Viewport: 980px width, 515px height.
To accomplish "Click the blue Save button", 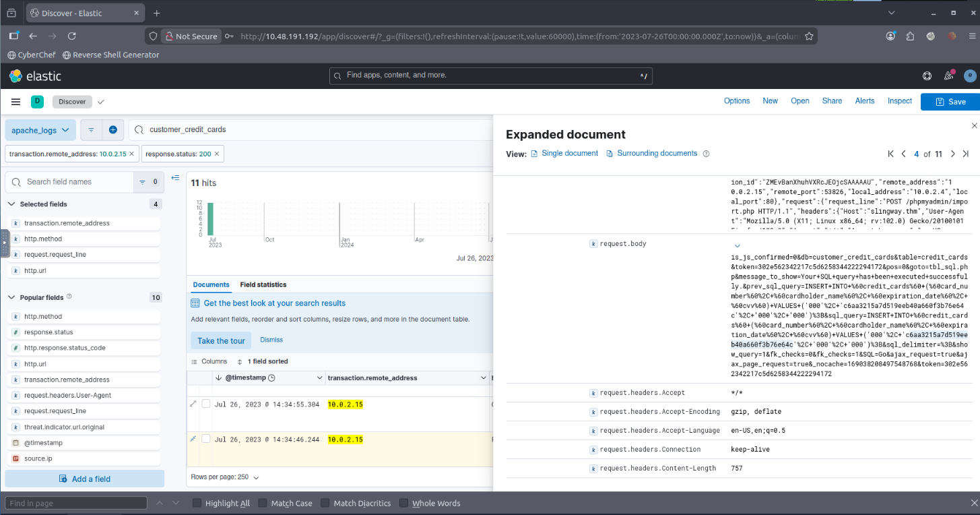I will [x=950, y=102].
